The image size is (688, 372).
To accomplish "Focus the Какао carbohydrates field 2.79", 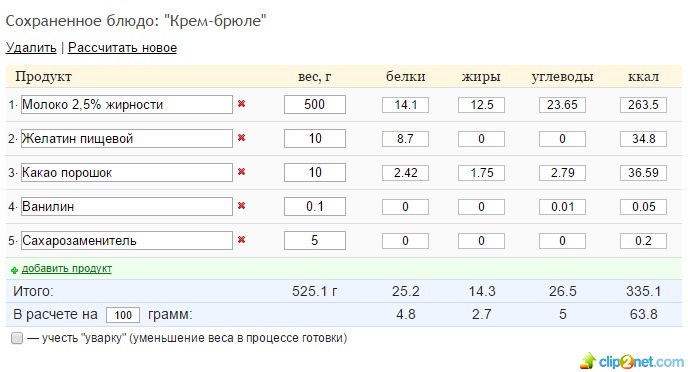I will point(563,173).
